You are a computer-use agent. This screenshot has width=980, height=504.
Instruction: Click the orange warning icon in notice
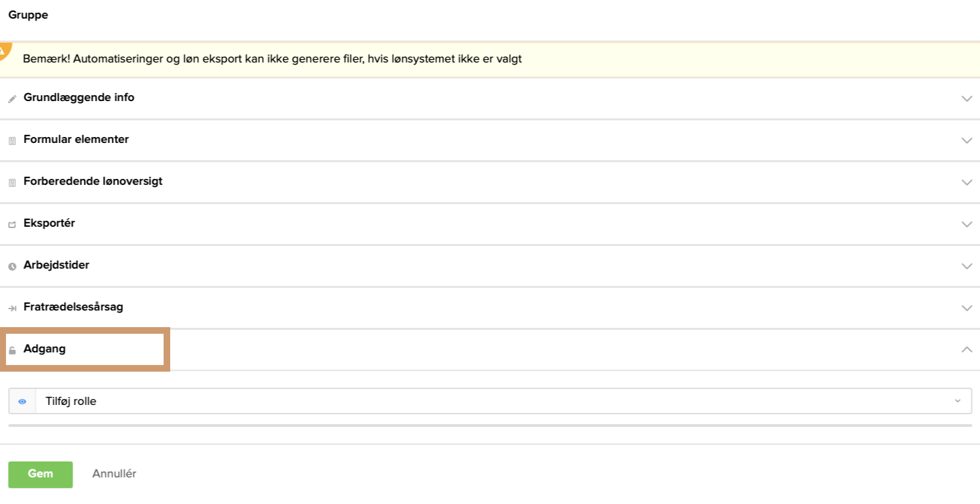point(4,51)
